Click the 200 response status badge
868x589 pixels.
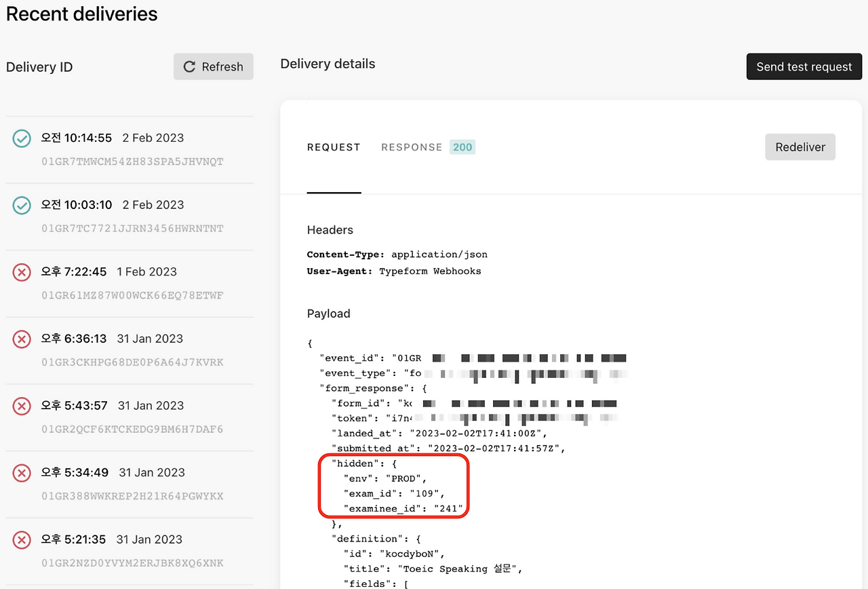(x=462, y=147)
